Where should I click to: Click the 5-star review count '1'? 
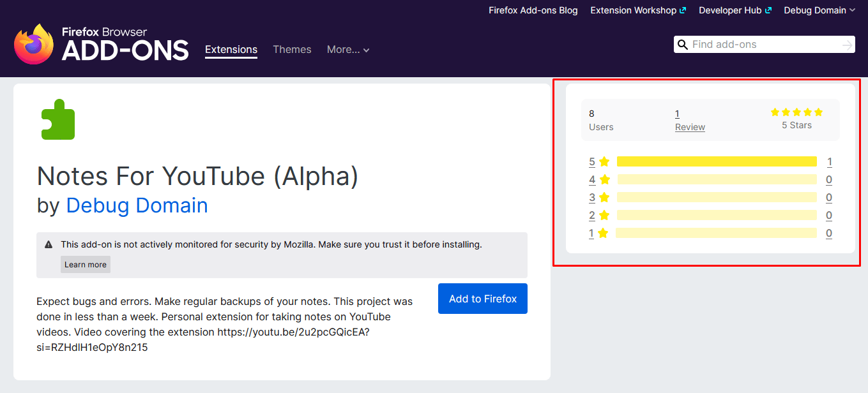[829, 162]
